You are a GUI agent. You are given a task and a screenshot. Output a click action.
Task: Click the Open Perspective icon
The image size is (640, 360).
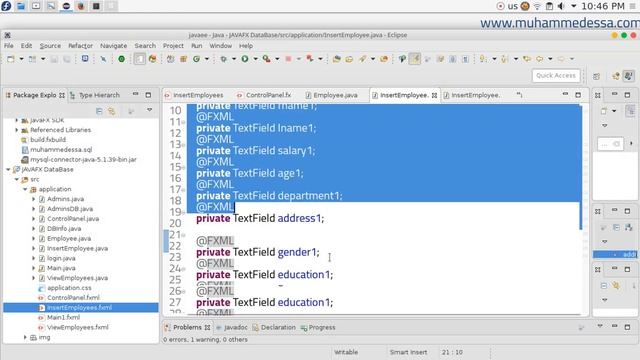pos(596,76)
